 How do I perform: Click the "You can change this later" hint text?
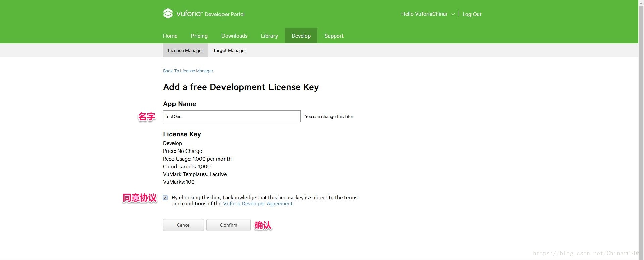[x=329, y=116]
